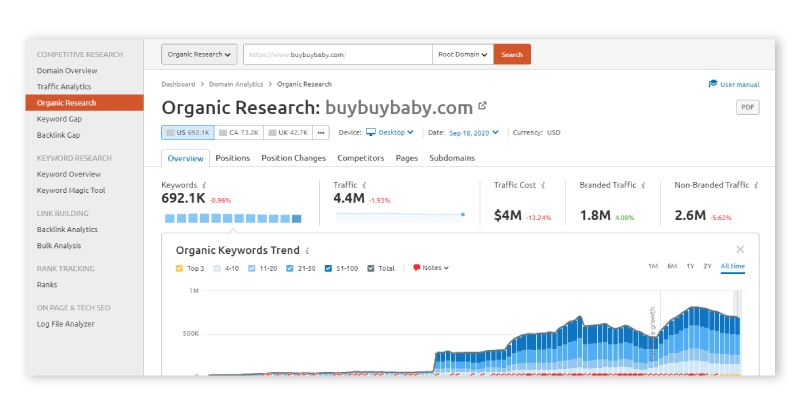Select the US 692.1K database
The height and width of the screenshot is (401, 800).
[x=188, y=133]
